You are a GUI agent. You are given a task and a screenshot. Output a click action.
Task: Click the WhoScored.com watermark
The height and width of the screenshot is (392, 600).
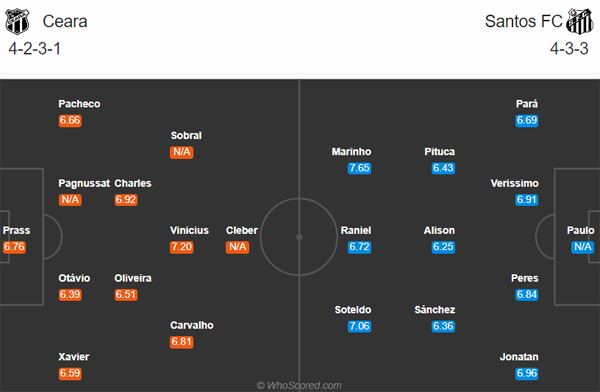point(299,385)
